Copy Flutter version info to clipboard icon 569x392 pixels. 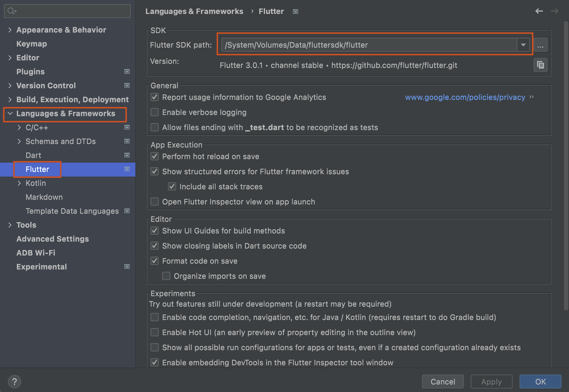pos(540,65)
